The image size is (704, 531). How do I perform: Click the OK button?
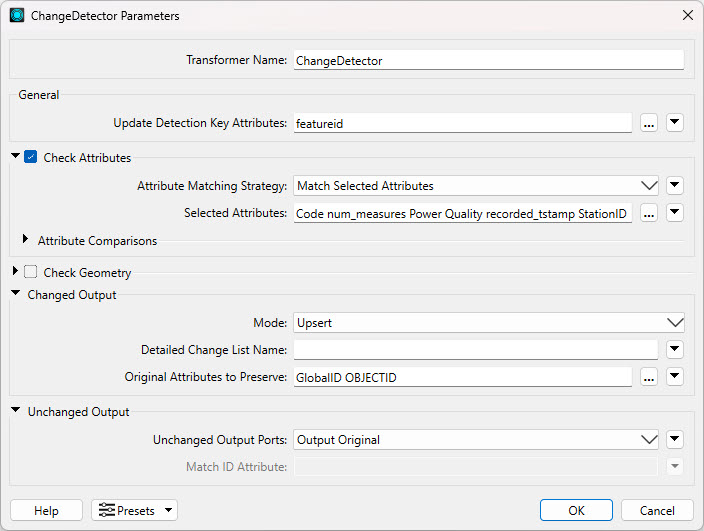coord(576,510)
